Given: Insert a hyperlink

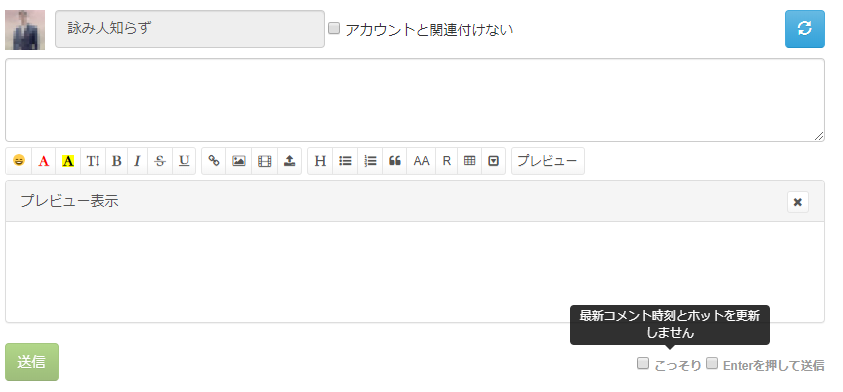Looking at the screenshot, I should click(214, 161).
